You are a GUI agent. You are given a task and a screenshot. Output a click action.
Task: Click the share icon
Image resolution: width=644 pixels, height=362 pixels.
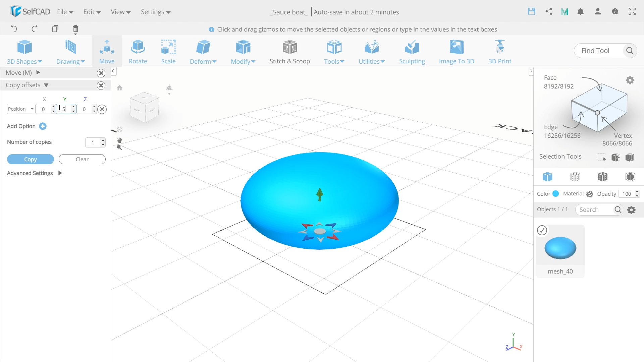pyautogui.click(x=549, y=11)
